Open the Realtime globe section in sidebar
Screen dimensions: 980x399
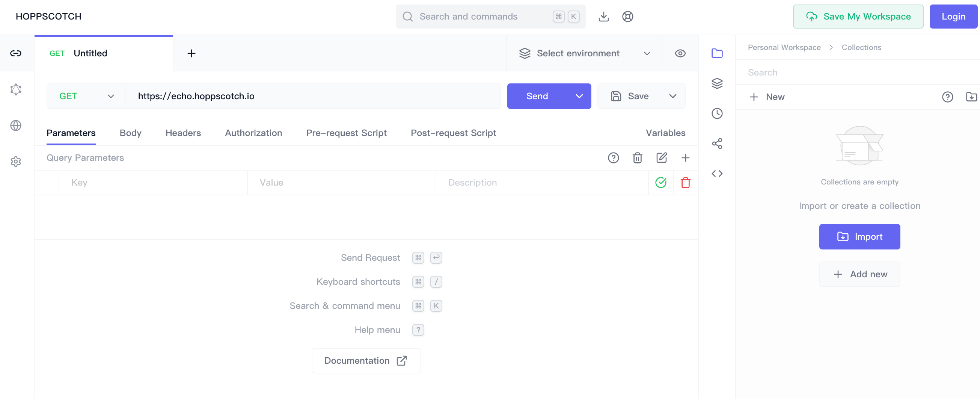(16, 125)
